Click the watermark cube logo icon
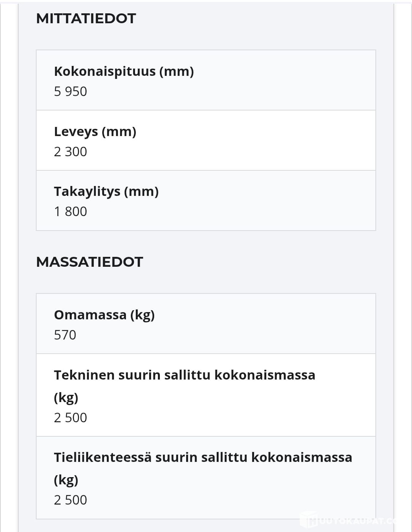Screen dimensions: 412x532 tap(309, 520)
